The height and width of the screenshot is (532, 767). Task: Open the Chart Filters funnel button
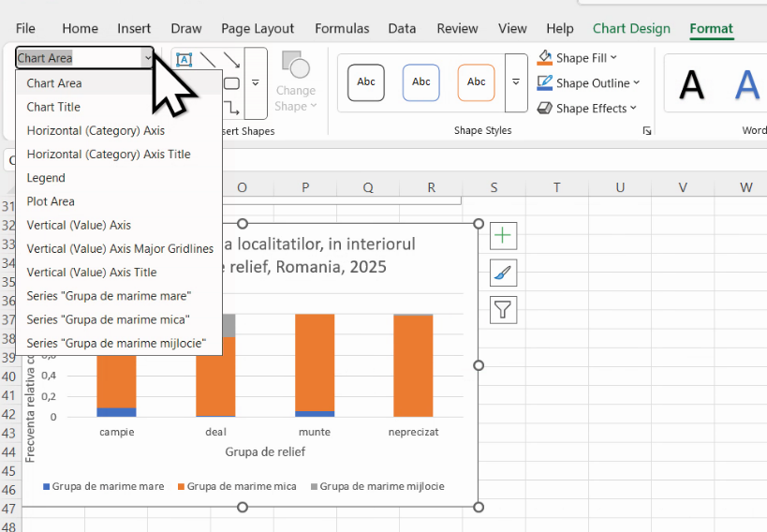pos(504,309)
